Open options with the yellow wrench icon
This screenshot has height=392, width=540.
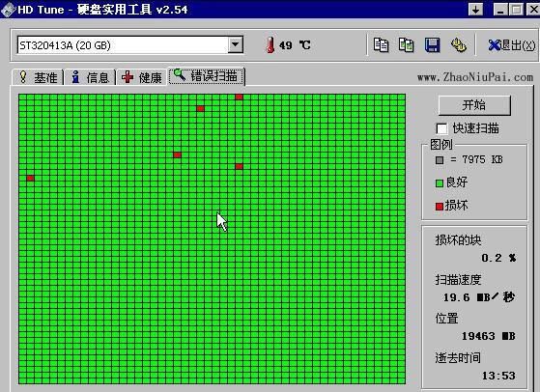pyautogui.click(x=459, y=45)
